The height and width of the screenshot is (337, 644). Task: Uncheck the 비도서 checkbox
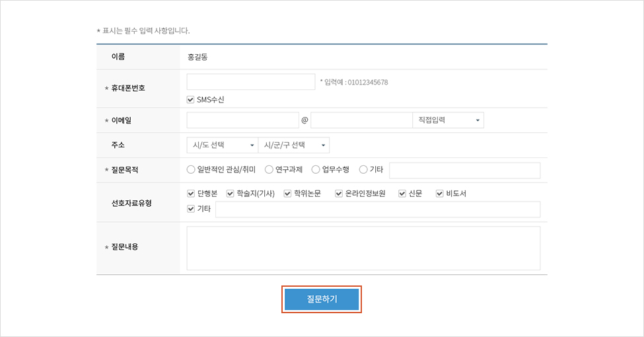click(439, 194)
